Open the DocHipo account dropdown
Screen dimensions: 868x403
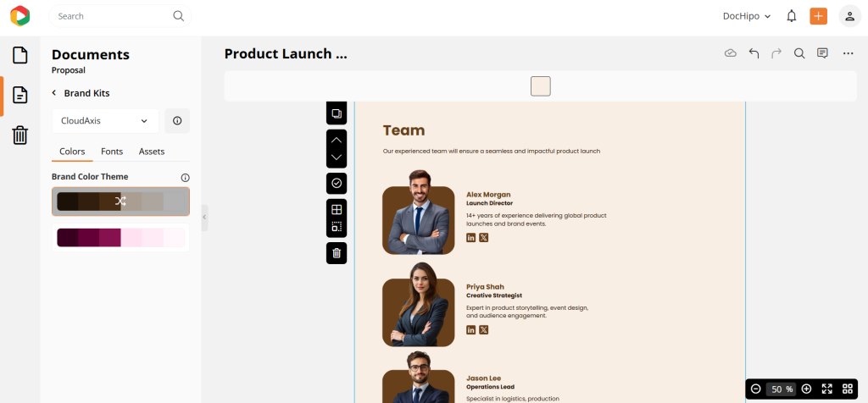747,16
